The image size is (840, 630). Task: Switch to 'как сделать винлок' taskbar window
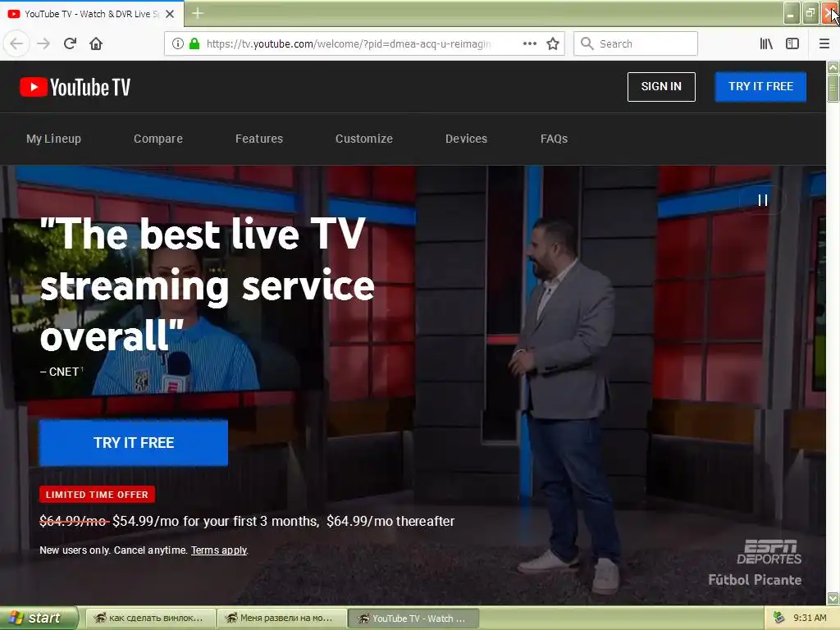[149, 619]
